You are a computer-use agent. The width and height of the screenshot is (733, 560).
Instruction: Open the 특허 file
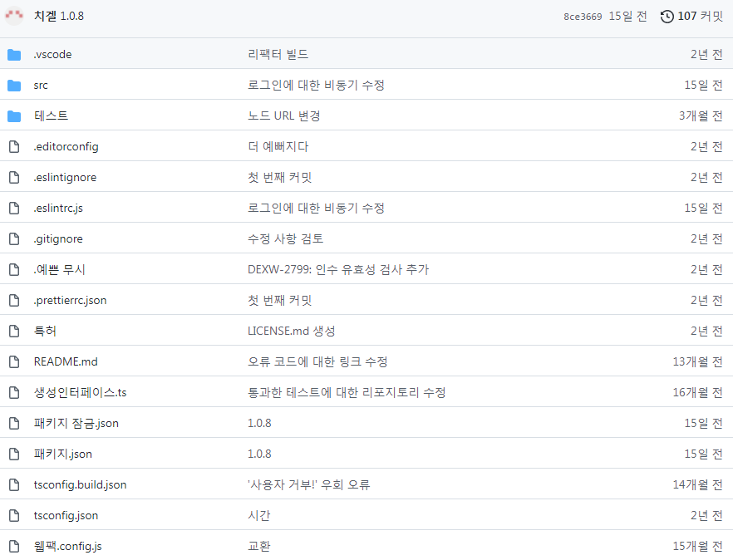(x=45, y=331)
